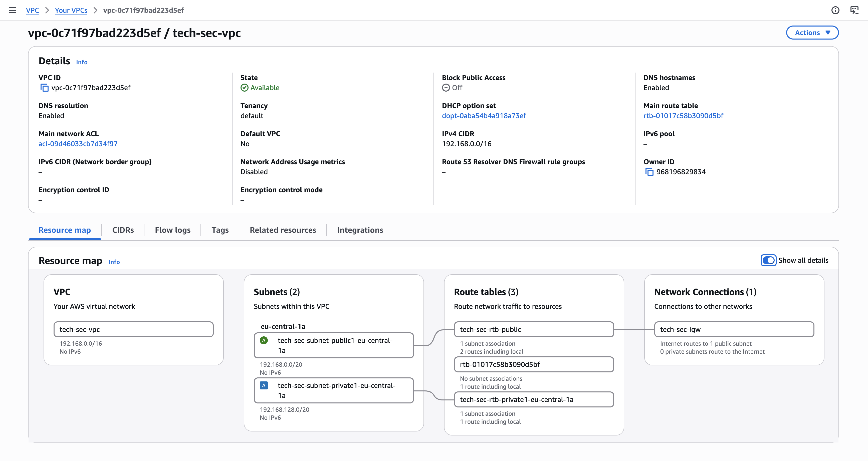Open the main network ACL acl-09d46033cb7d34f97 link
The width and height of the screenshot is (868, 461).
pos(78,144)
